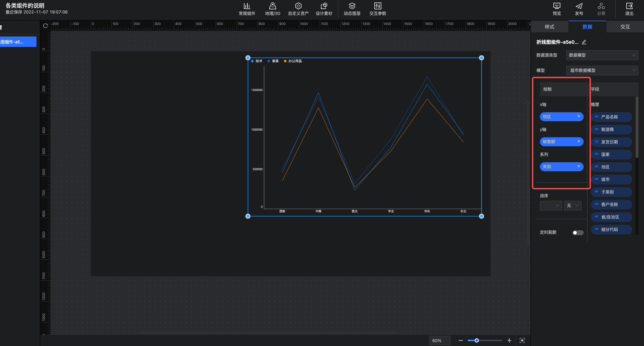The width and height of the screenshot is (644, 346).
Task: Select the 产品名称 dimension field
Action: coord(611,117)
